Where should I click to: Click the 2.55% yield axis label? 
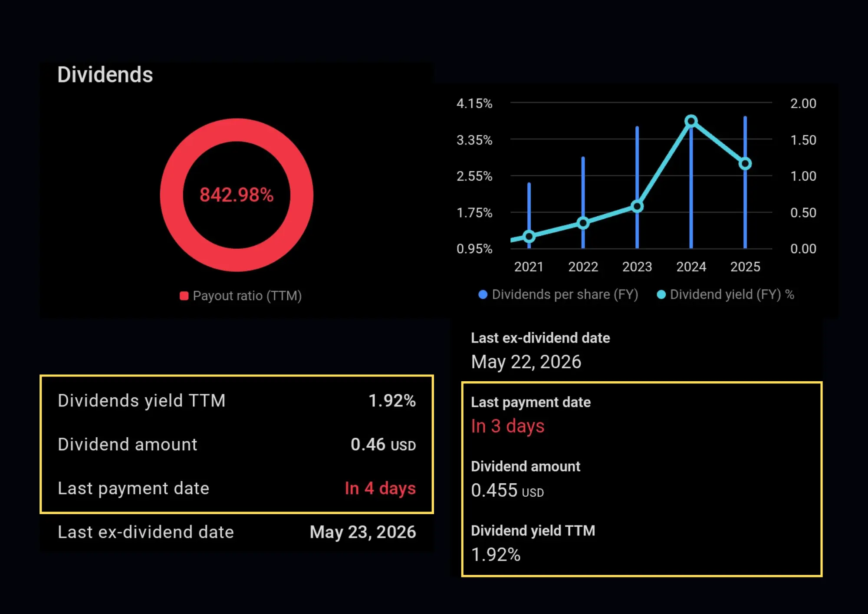474,176
